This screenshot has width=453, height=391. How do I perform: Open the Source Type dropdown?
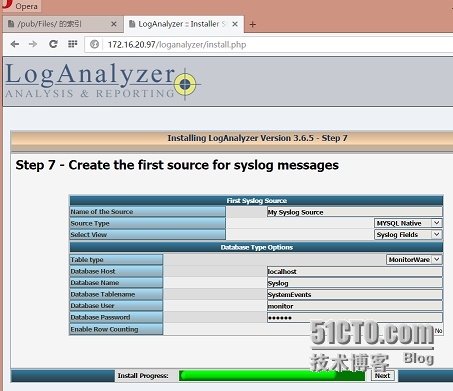[x=408, y=223]
